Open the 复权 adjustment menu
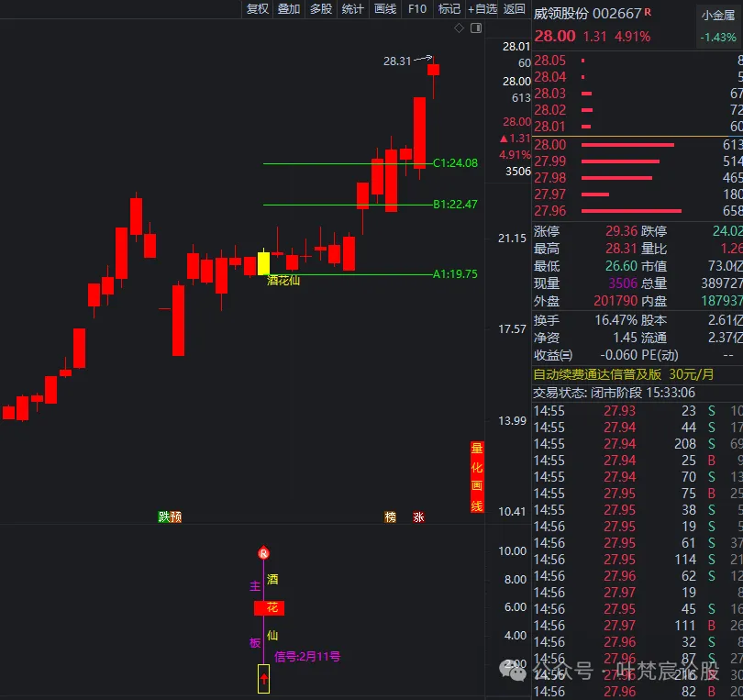 258,9
